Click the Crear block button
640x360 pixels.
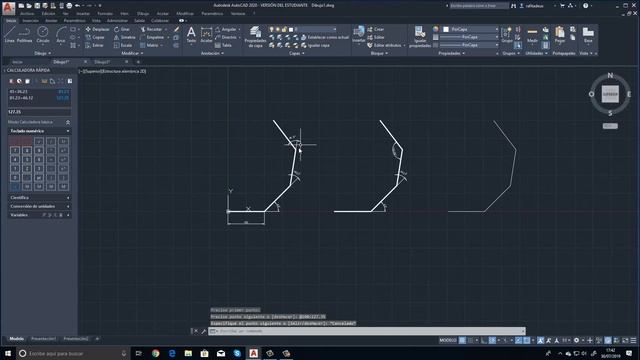click(376, 29)
